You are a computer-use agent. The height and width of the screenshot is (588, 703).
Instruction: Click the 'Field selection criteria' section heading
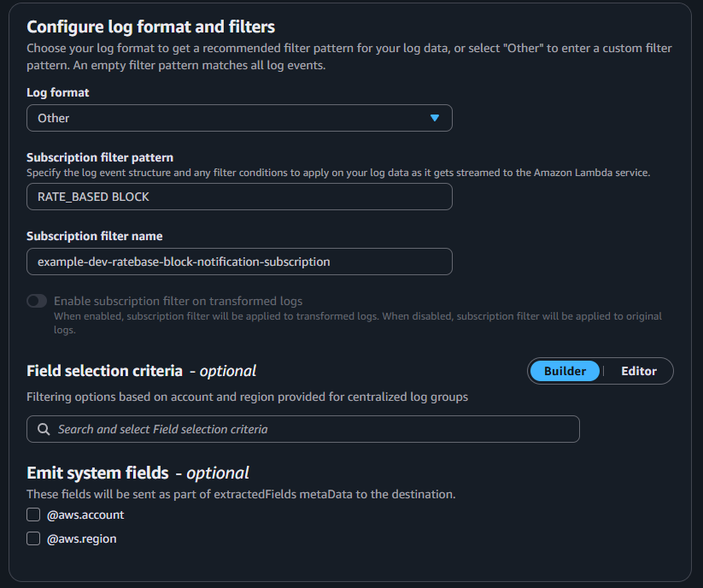[x=104, y=371]
